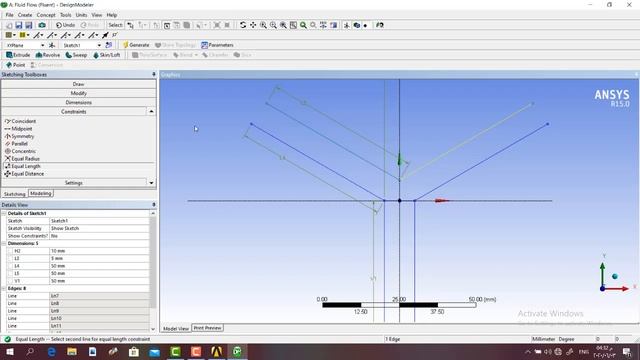The image size is (640, 360).
Task: Open the Concept menu
Action: click(x=46, y=15)
